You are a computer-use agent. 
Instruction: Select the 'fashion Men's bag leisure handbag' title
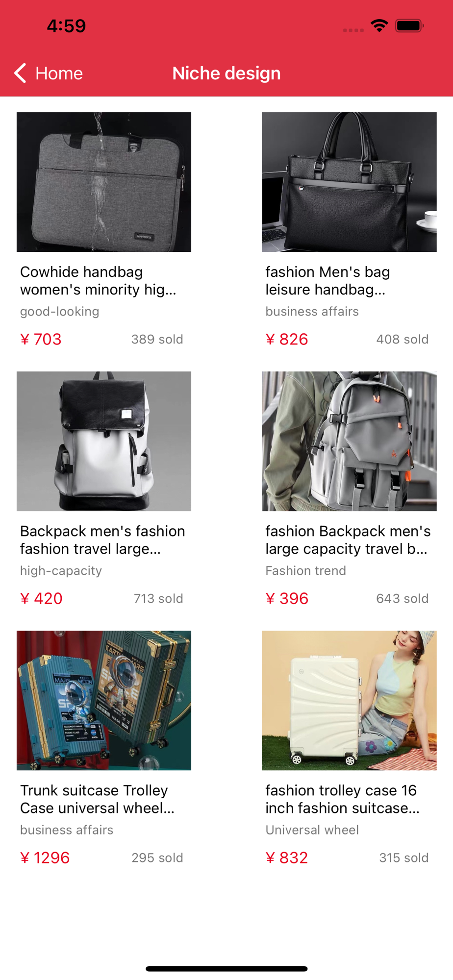[x=328, y=281]
